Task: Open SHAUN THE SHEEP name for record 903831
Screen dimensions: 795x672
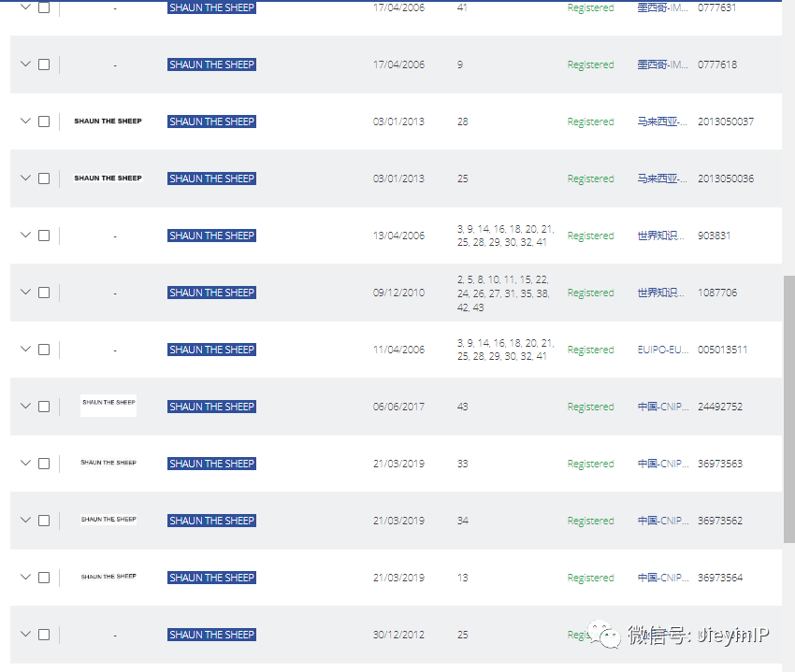Action: (x=211, y=236)
